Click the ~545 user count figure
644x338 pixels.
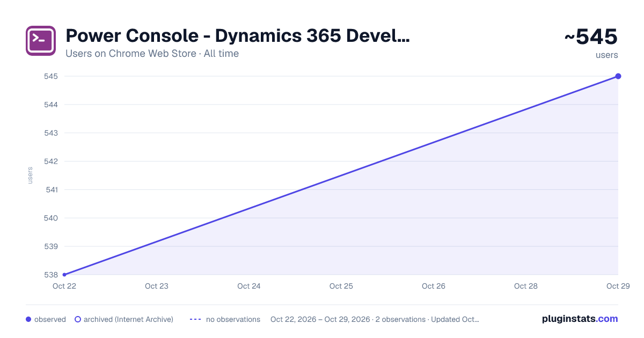[x=591, y=37]
